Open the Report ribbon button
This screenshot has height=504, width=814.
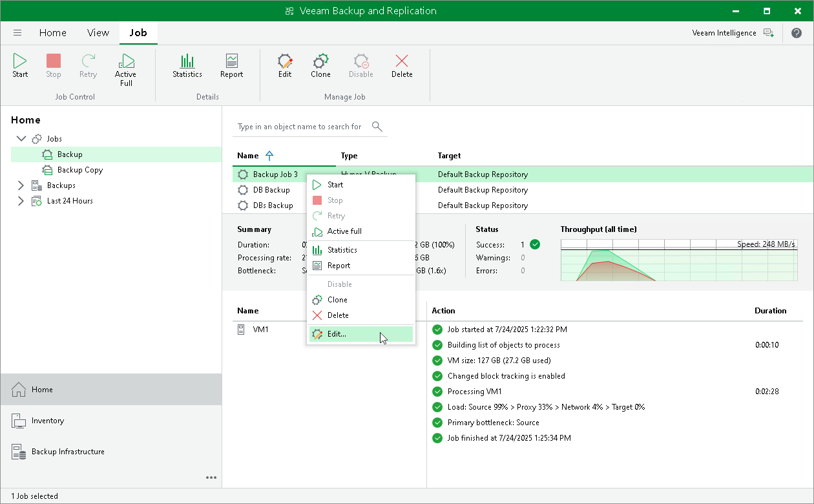coord(231,66)
